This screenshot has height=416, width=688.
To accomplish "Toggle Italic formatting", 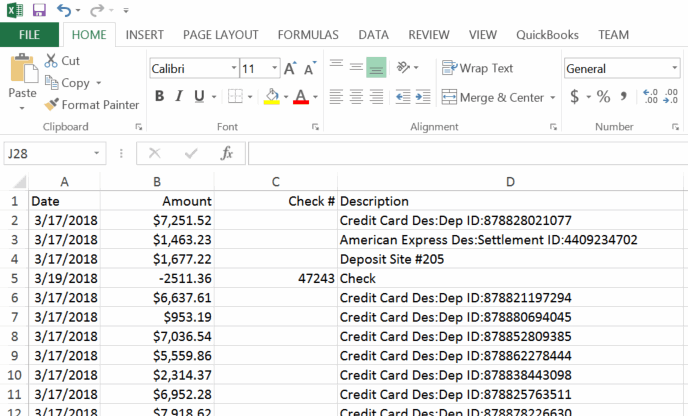I will 179,97.
